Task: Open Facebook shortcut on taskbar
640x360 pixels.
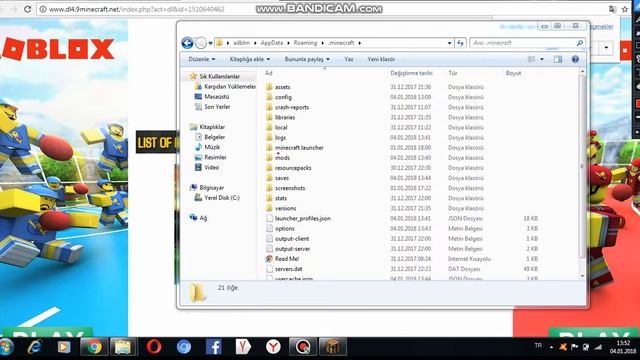Action: 213,347
